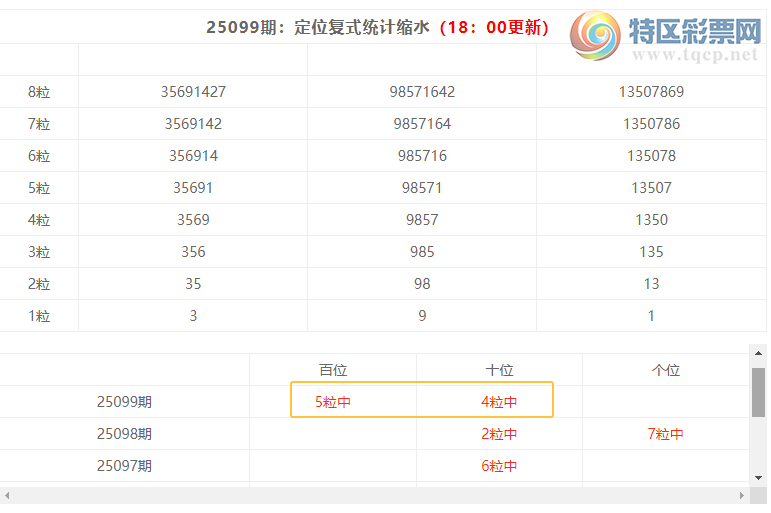This screenshot has height=513, width=771.
Task: Select the cell value 3569
Action: coord(193,220)
